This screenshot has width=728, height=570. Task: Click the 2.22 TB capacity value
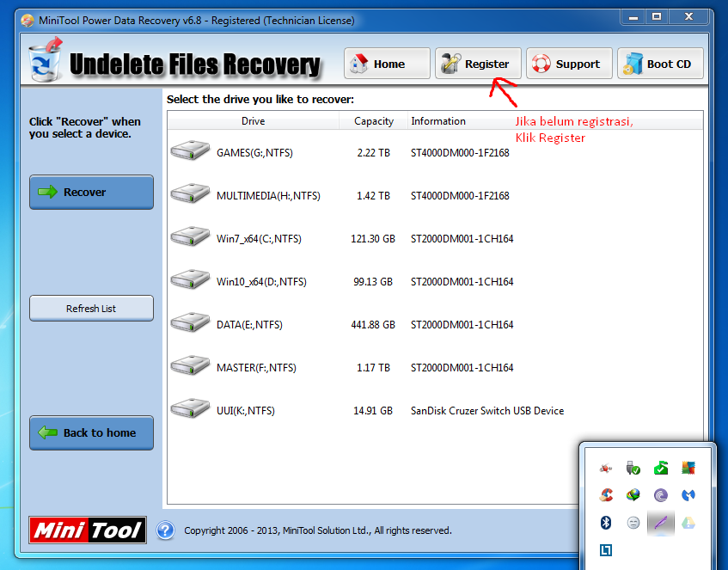coord(373,153)
